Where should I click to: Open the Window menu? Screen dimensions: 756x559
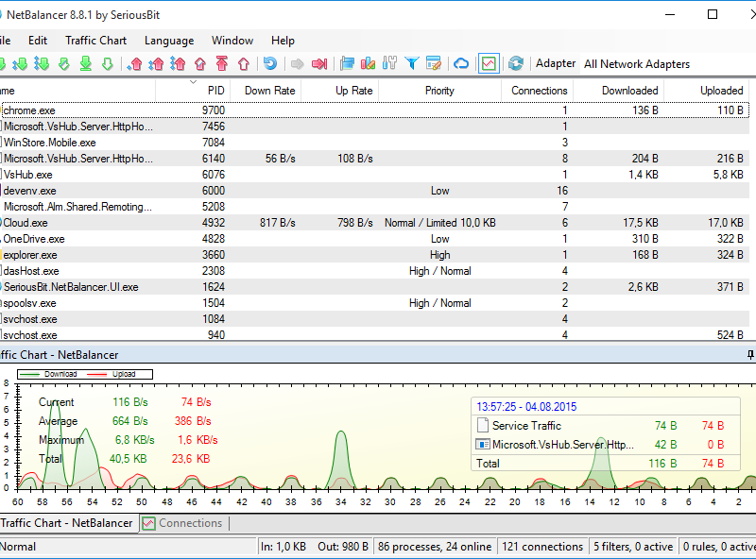(x=232, y=41)
